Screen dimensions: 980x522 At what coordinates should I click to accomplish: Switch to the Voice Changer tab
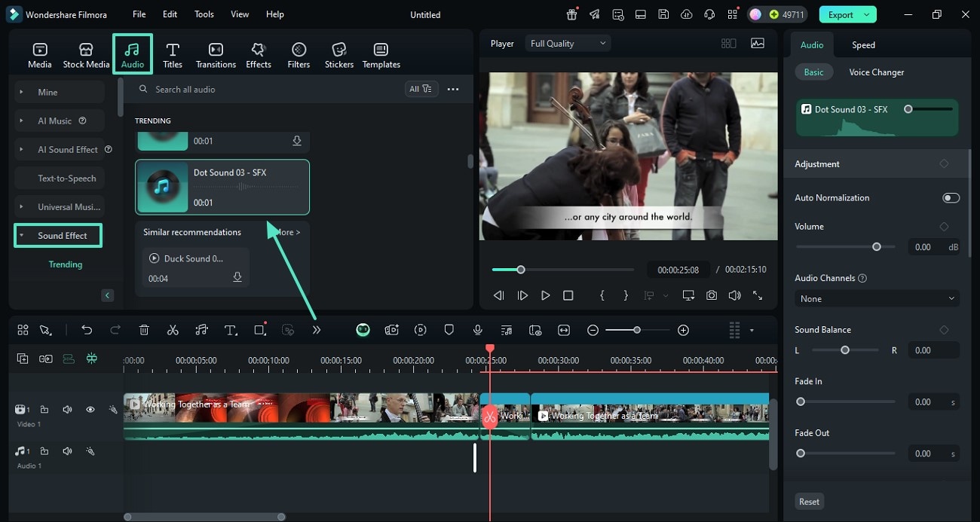point(877,72)
